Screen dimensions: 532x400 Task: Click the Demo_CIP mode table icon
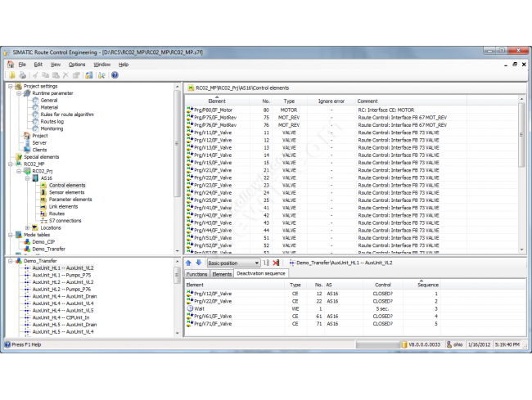tap(26, 242)
